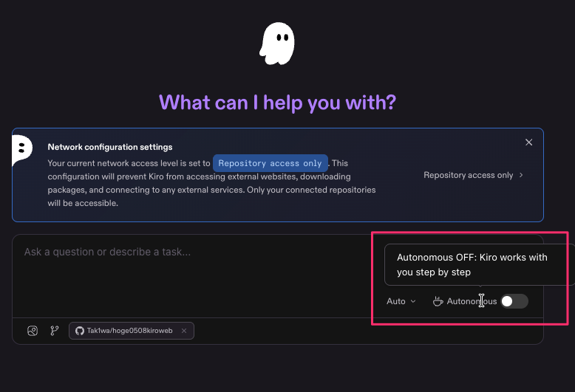Click the What can I help you with heading

[277, 103]
